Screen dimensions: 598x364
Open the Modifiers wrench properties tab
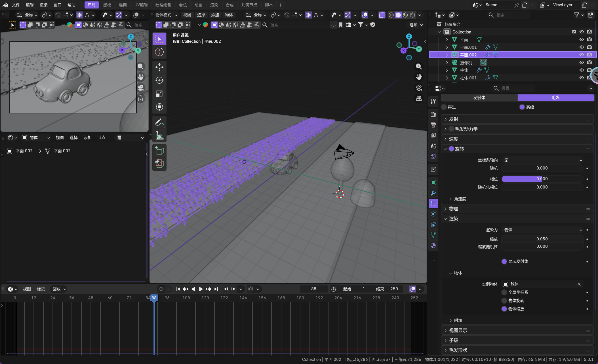433,193
